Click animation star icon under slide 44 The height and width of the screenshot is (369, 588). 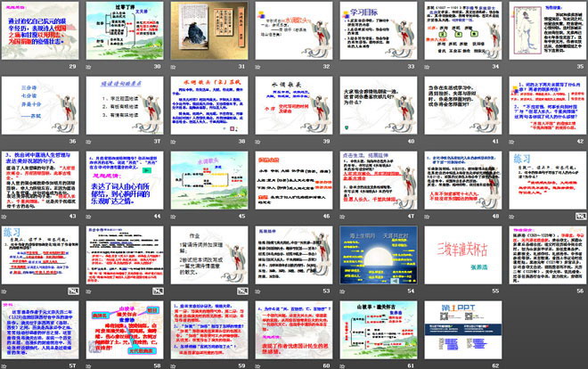tap(88, 217)
